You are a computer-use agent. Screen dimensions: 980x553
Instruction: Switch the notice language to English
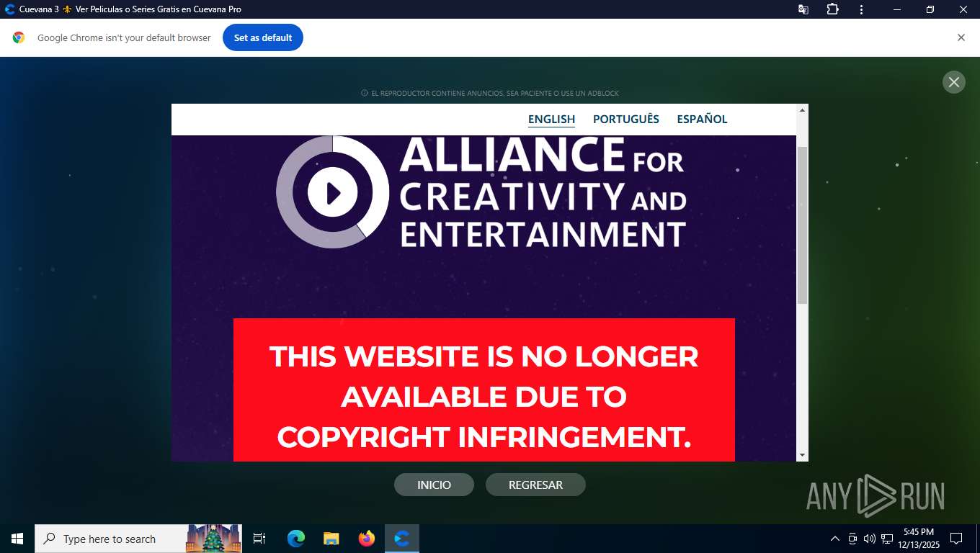tap(551, 120)
